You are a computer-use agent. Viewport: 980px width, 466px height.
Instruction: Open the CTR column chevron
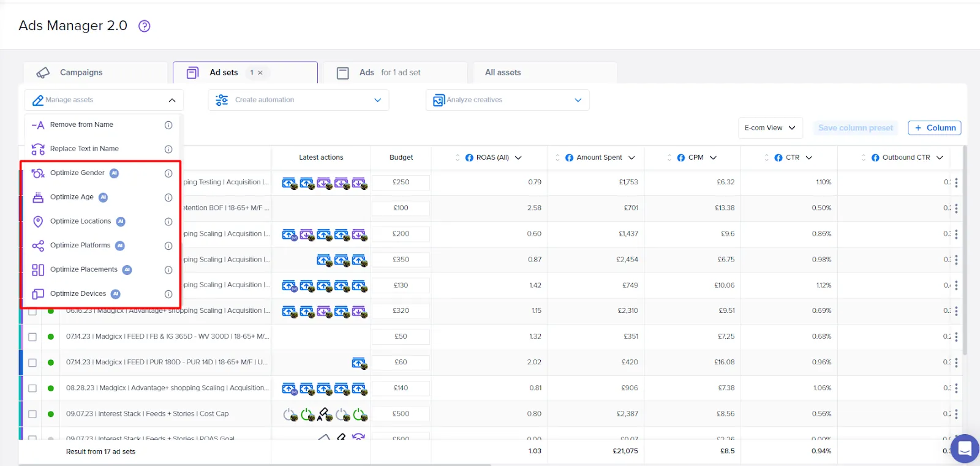tap(809, 158)
